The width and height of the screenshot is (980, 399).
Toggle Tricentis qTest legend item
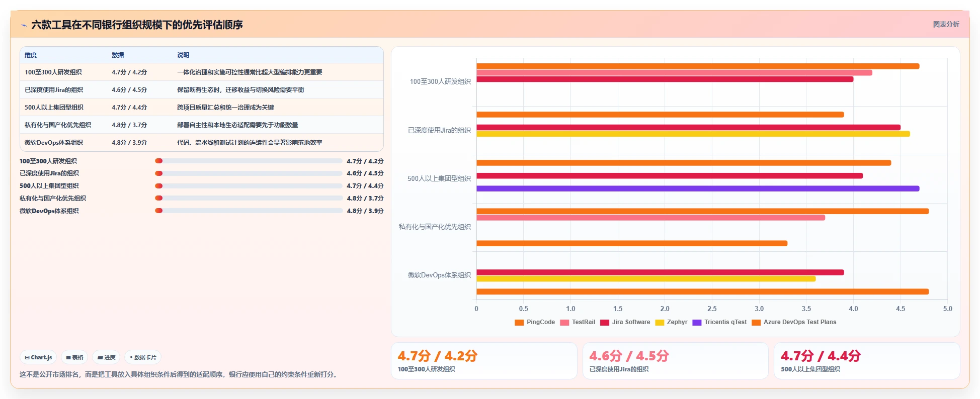coord(719,322)
